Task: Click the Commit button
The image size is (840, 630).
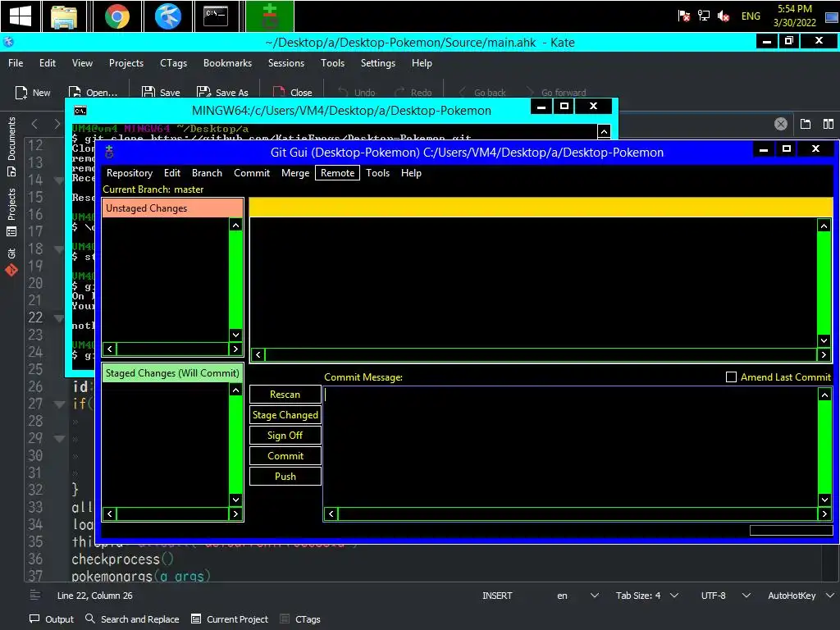Action: tap(285, 455)
